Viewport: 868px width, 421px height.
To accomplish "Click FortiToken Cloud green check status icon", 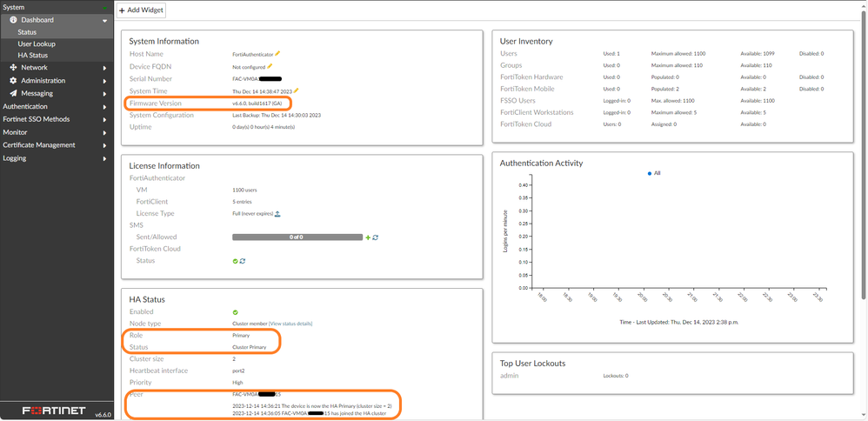I will click(236, 261).
